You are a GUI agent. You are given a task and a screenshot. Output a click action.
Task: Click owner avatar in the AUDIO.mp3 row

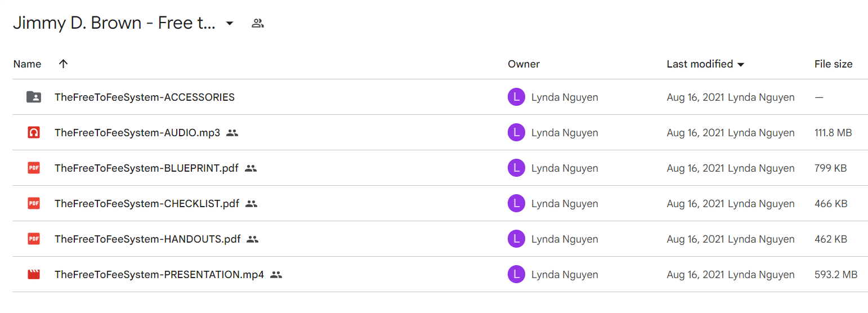click(x=516, y=133)
